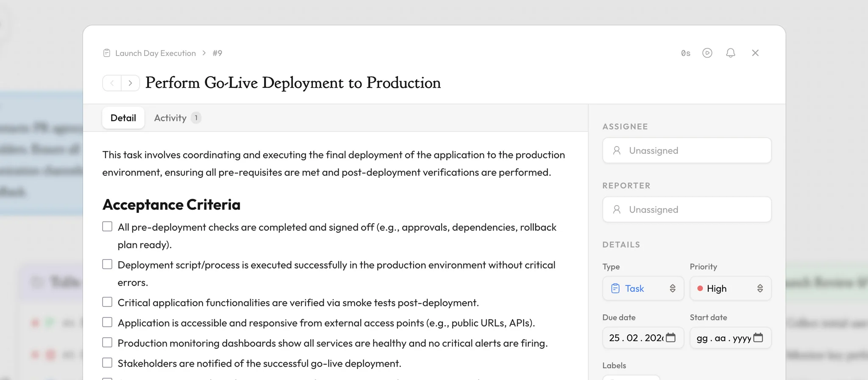Screen dimensions: 868x380
Task: Check the external access points criterion
Action: 107,322
